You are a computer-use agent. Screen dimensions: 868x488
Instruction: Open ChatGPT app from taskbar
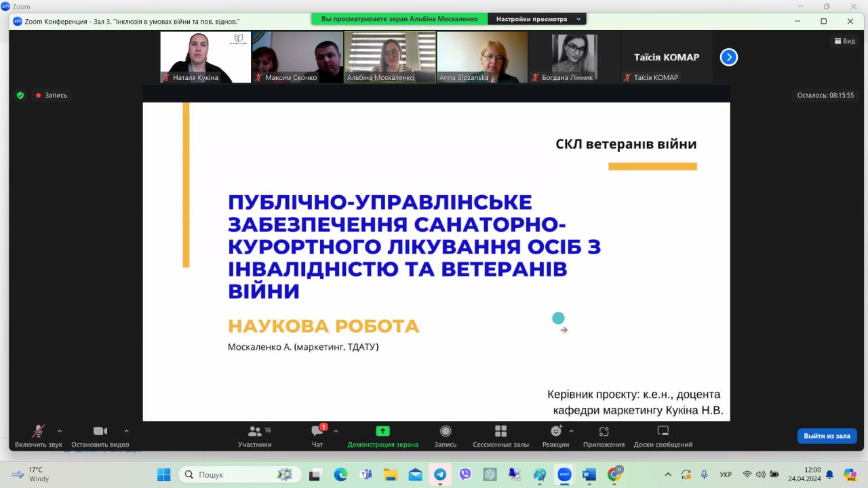490,474
